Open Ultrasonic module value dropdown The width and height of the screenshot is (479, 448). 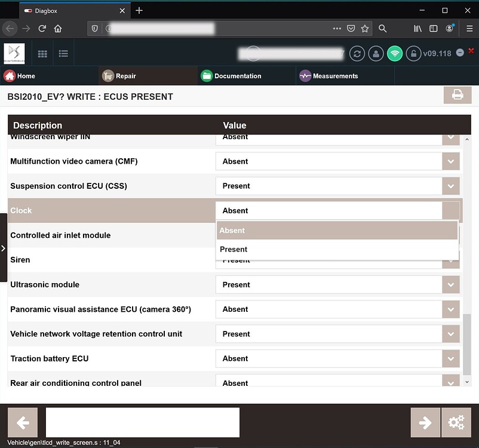(x=451, y=285)
